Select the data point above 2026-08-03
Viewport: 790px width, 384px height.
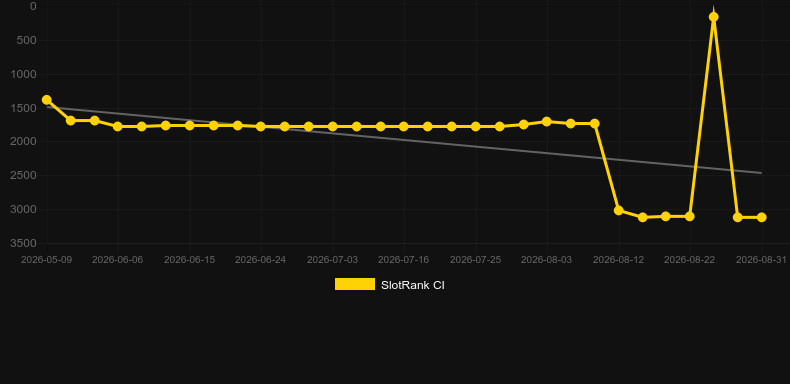click(547, 121)
